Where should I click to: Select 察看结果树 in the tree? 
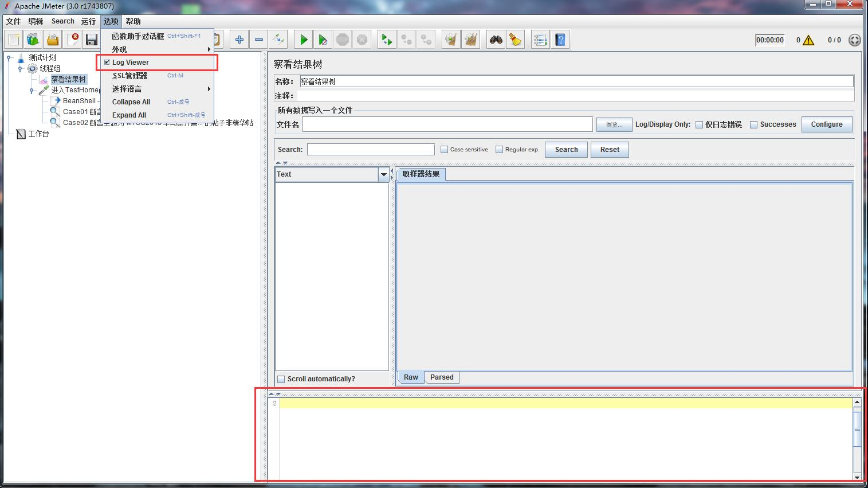(68, 80)
